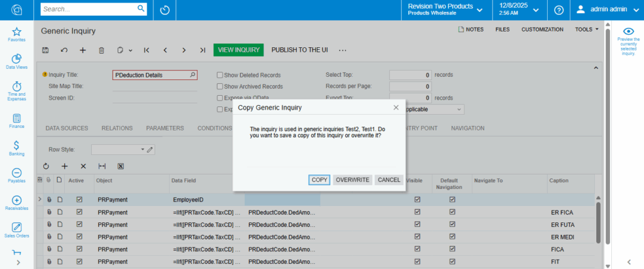Switch to the Data Sources tab
This screenshot has width=644, height=269.
click(x=67, y=128)
